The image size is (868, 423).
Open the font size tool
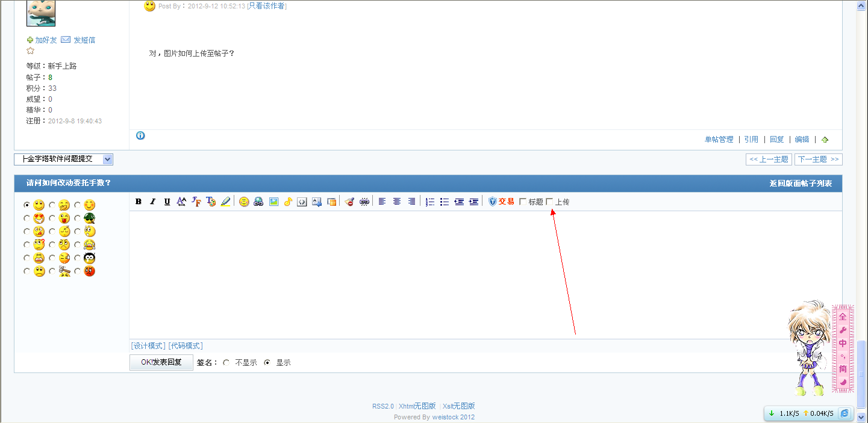click(182, 202)
